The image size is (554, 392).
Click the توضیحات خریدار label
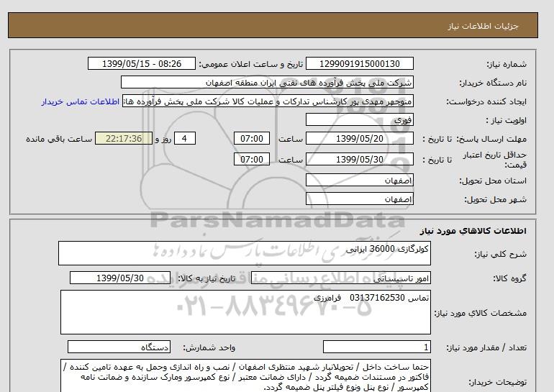(x=497, y=382)
